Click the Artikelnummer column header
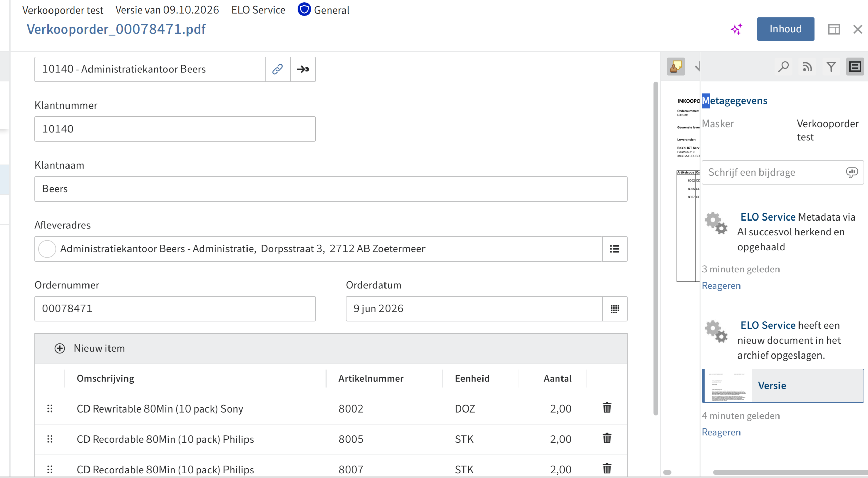Image resolution: width=868 pixels, height=478 pixels. tap(371, 378)
